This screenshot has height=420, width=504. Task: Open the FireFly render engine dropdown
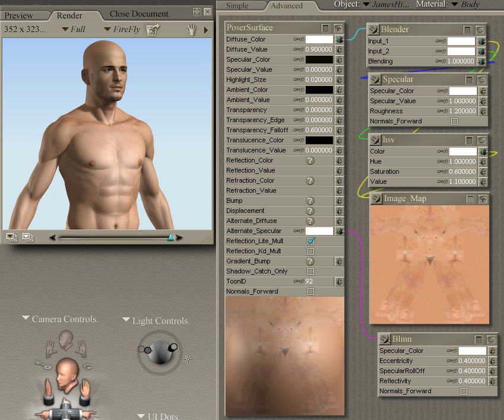[x=122, y=29]
